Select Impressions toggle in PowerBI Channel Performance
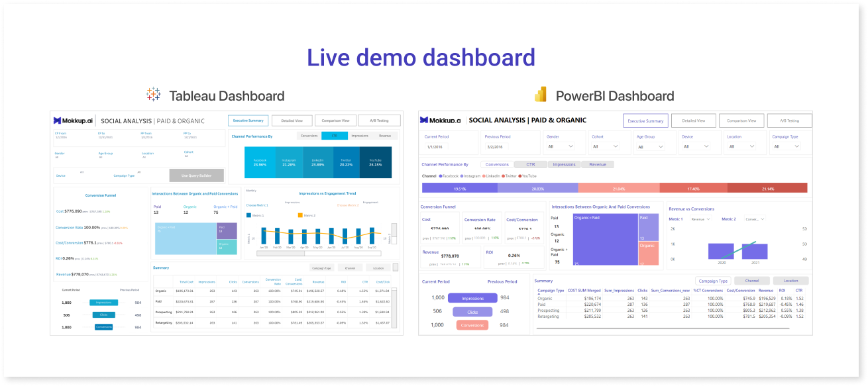The height and width of the screenshot is (386, 868). coord(564,164)
